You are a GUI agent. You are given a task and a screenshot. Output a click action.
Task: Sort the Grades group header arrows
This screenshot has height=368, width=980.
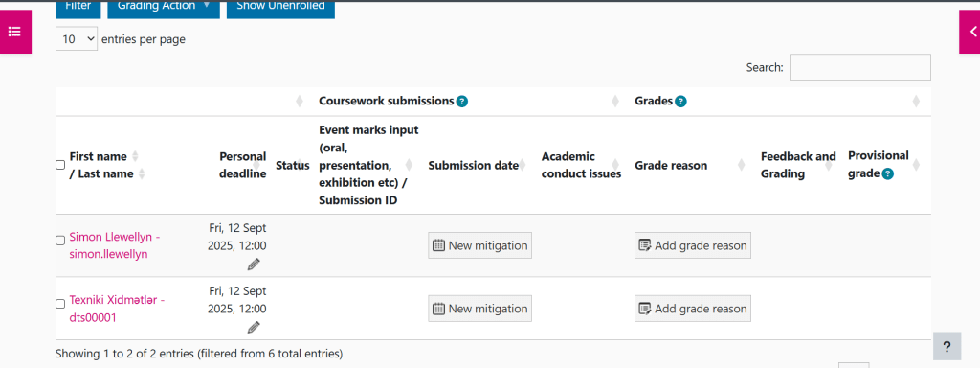[916, 101]
